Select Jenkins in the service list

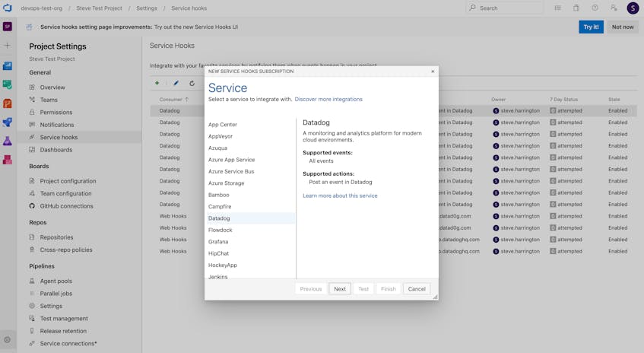click(217, 277)
